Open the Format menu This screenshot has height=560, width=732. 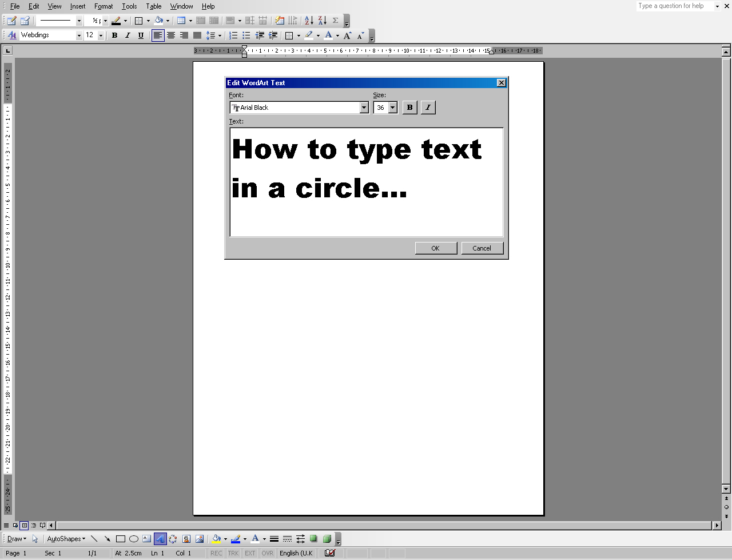[x=104, y=6]
